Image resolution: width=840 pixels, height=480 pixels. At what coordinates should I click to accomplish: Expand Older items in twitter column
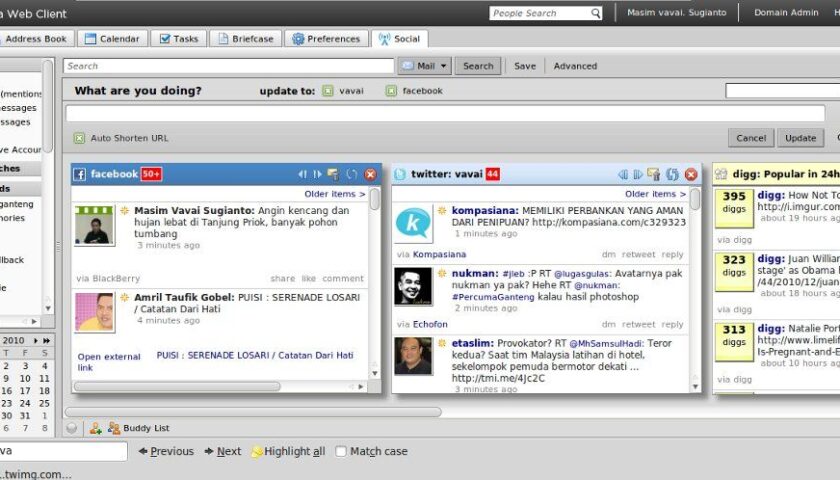[655, 194]
